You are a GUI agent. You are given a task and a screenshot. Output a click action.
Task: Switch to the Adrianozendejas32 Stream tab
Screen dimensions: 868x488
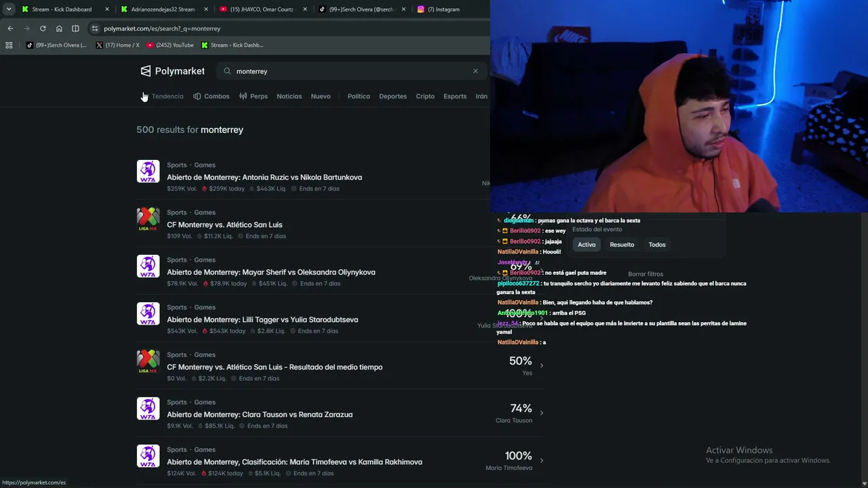coord(163,9)
